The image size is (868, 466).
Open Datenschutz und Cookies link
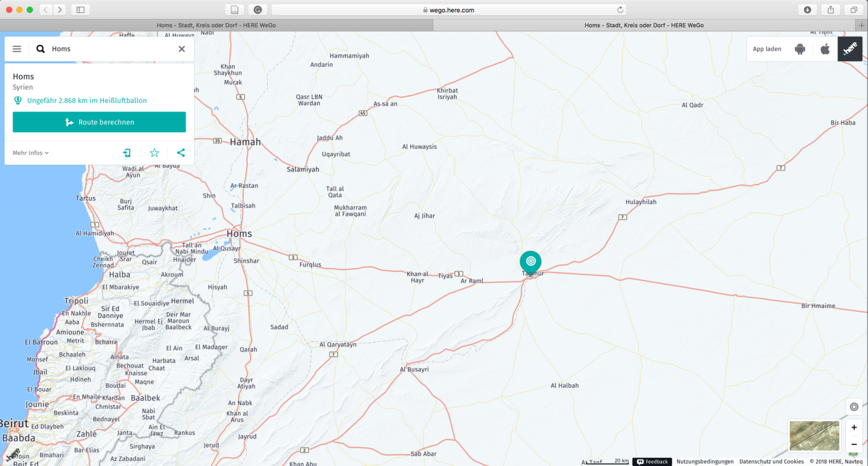click(x=771, y=462)
